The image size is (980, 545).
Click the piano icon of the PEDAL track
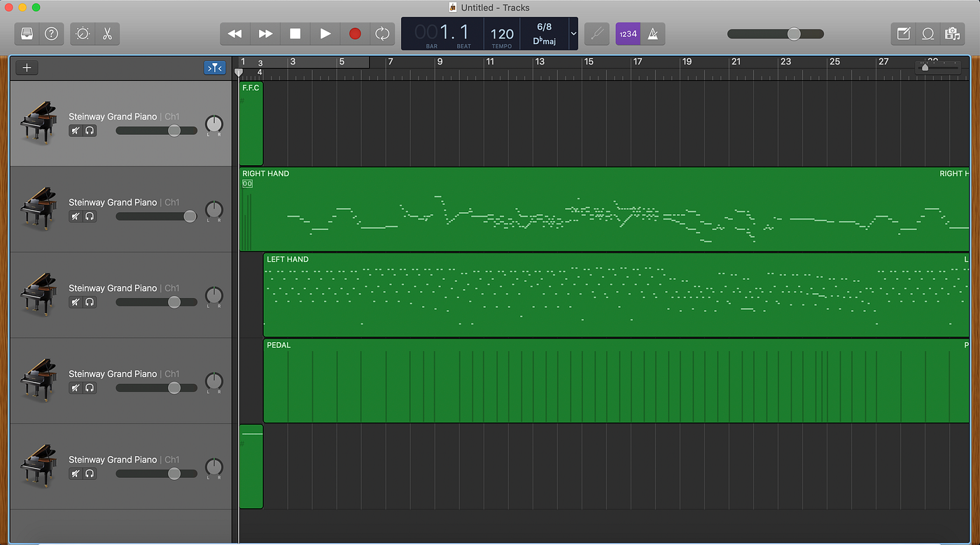(38, 380)
